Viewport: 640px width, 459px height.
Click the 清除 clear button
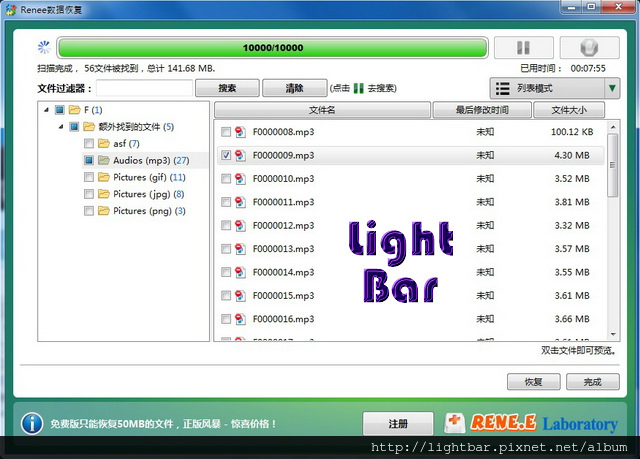pyautogui.click(x=294, y=88)
